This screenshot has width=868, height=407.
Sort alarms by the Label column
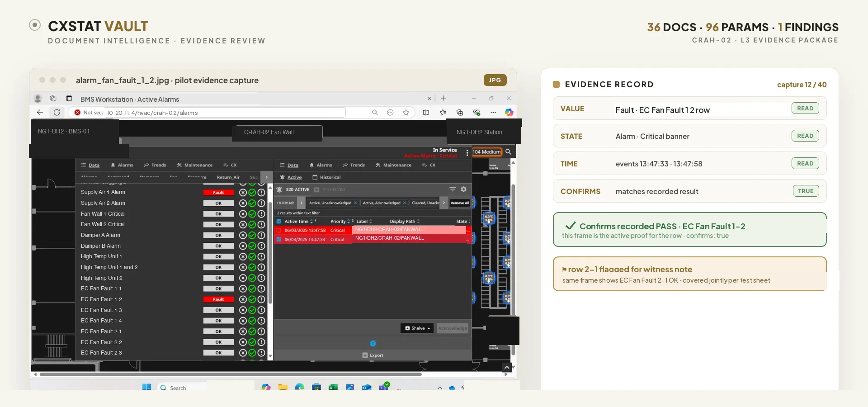(x=364, y=221)
